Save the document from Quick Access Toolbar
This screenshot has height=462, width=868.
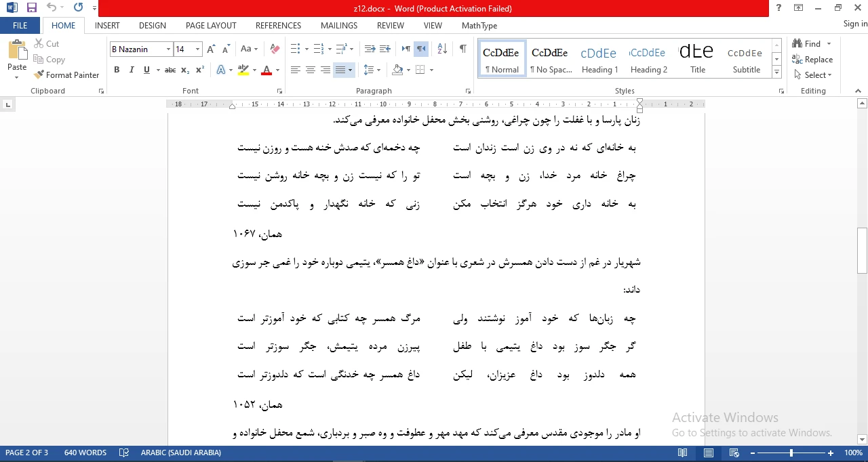click(32, 8)
